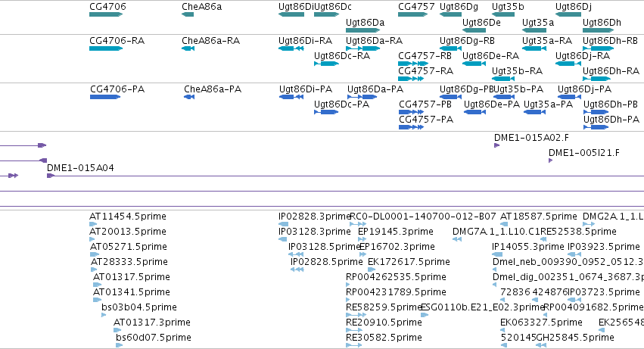Select EST AT01317.3prime
The width and height of the screenshot is (644, 349).
tap(117, 331)
